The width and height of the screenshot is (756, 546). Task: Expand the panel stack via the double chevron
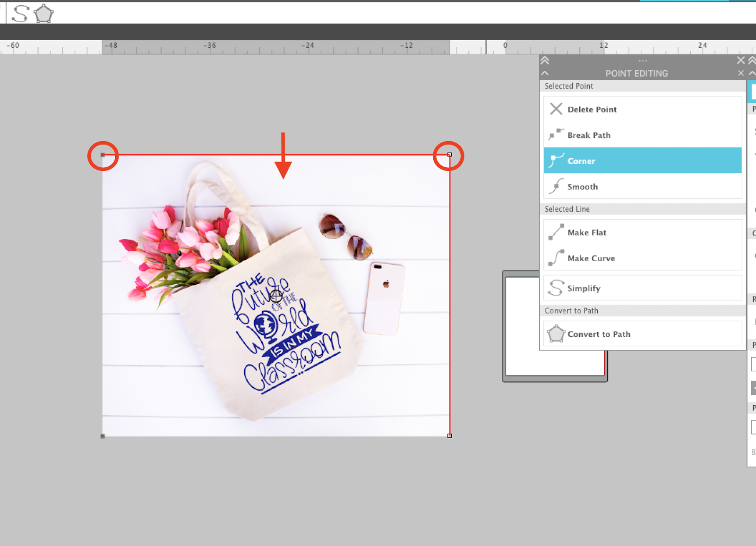click(x=545, y=60)
